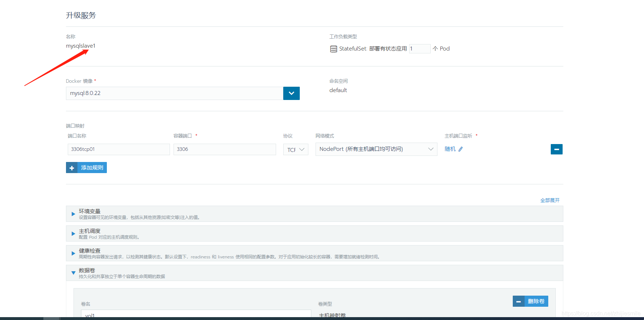Edit the container port field 3306
644x320 pixels.
pos(224,149)
